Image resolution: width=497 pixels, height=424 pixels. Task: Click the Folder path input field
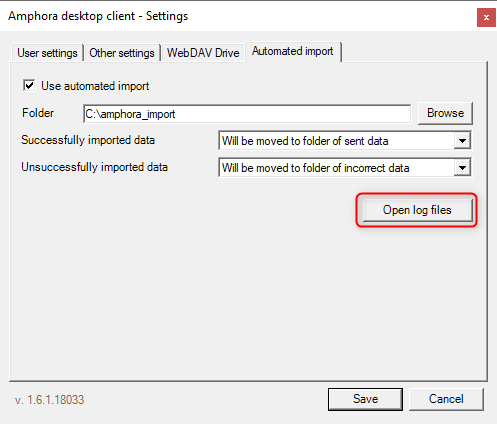[x=247, y=114]
